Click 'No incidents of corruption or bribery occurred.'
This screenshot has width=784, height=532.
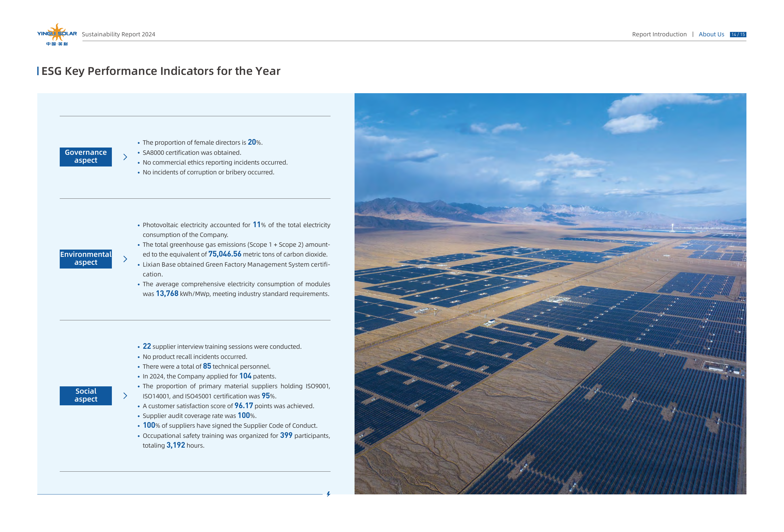pos(208,172)
